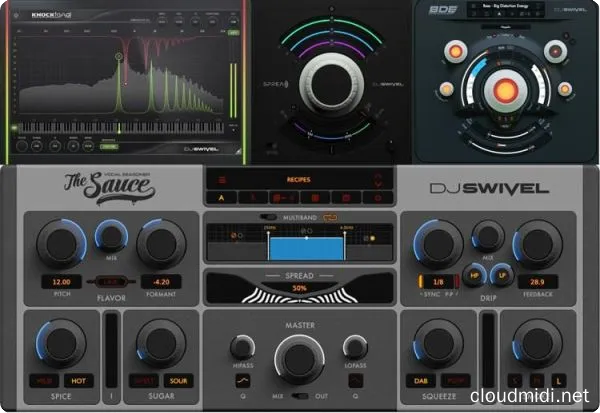Click the Sugar knob

pyautogui.click(x=161, y=344)
